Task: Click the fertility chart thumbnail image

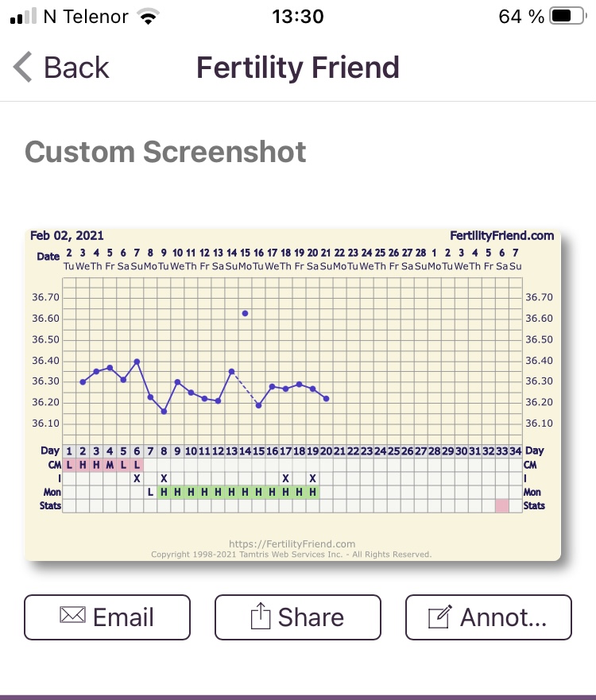Action: pyautogui.click(x=293, y=395)
